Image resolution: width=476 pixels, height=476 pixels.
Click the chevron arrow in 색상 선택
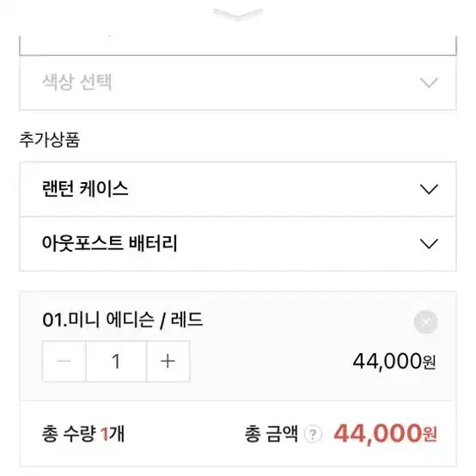[x=429, y=82]
